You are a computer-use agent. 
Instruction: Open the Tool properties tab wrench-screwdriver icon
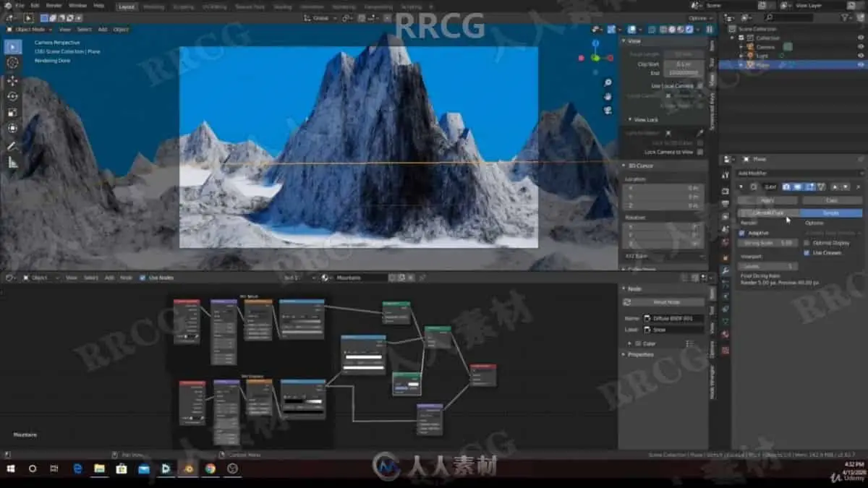726,175
